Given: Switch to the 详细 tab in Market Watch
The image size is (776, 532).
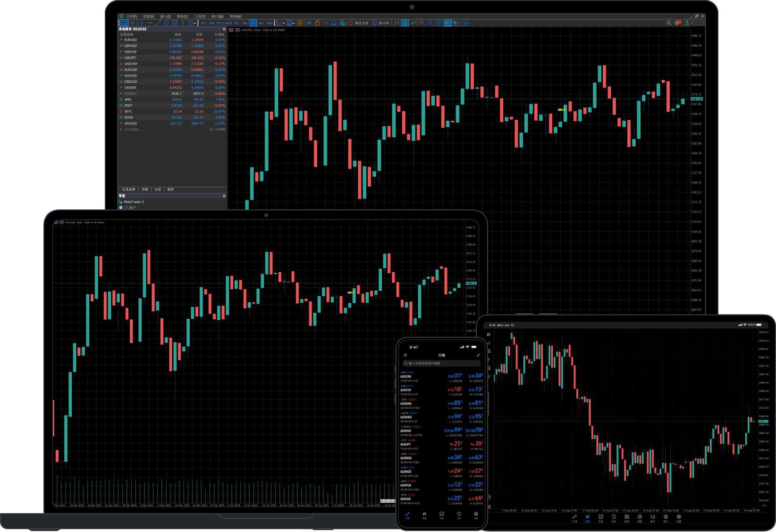Looking at the screenshot, I should pos(145,190).
